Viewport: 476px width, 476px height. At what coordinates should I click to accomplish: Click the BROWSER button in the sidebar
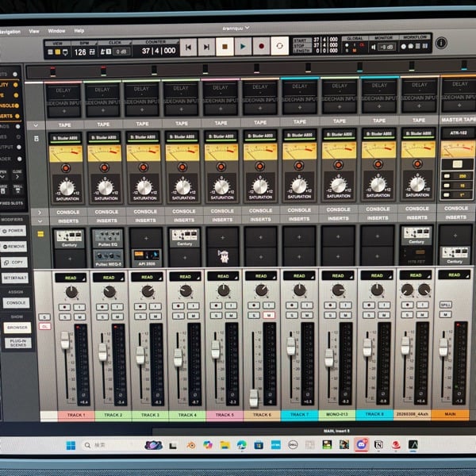click(16, 327)
